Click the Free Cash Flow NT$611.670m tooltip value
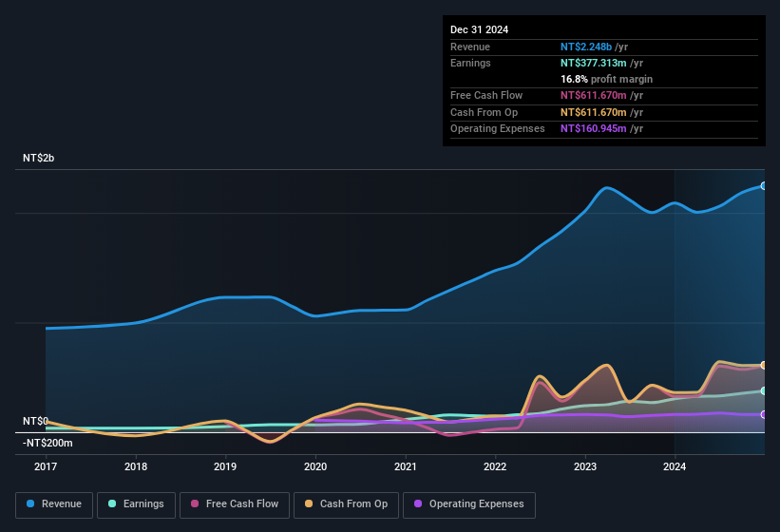The image size is (780, 532). point(594,95)
